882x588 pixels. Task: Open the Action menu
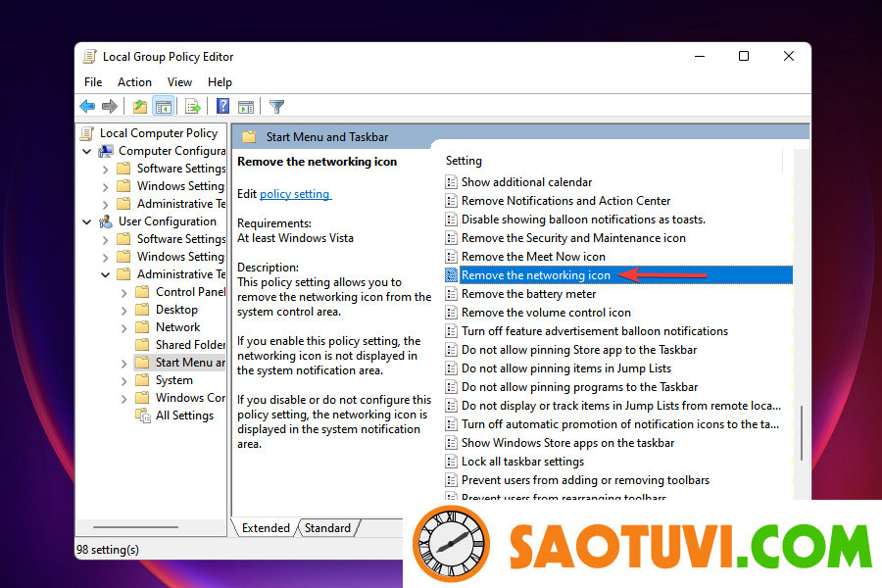pos(134,82)
